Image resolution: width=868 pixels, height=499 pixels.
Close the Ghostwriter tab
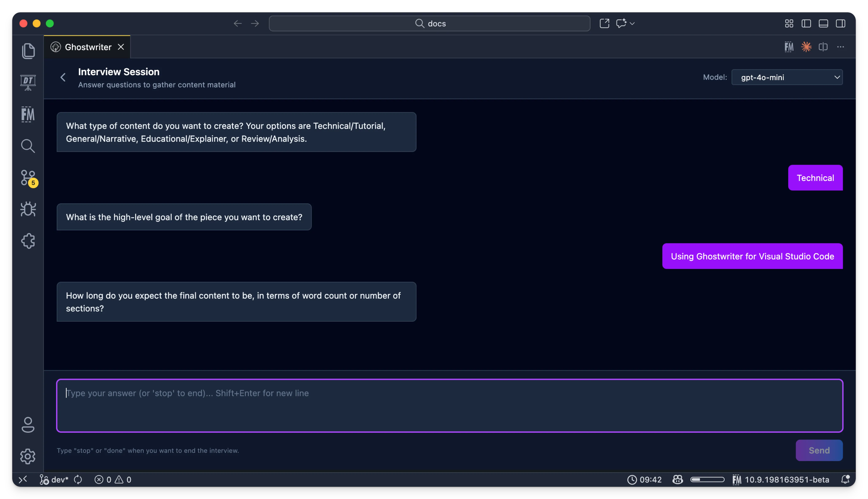121,47
